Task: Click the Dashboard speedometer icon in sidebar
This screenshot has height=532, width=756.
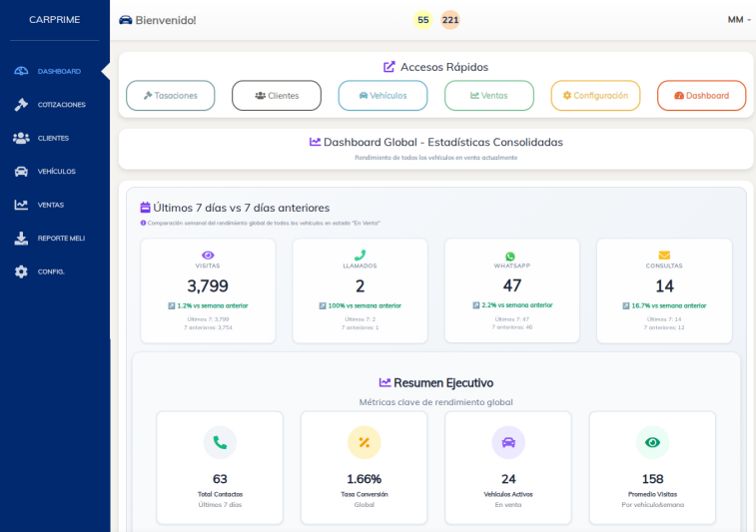Action: point(21,71)
